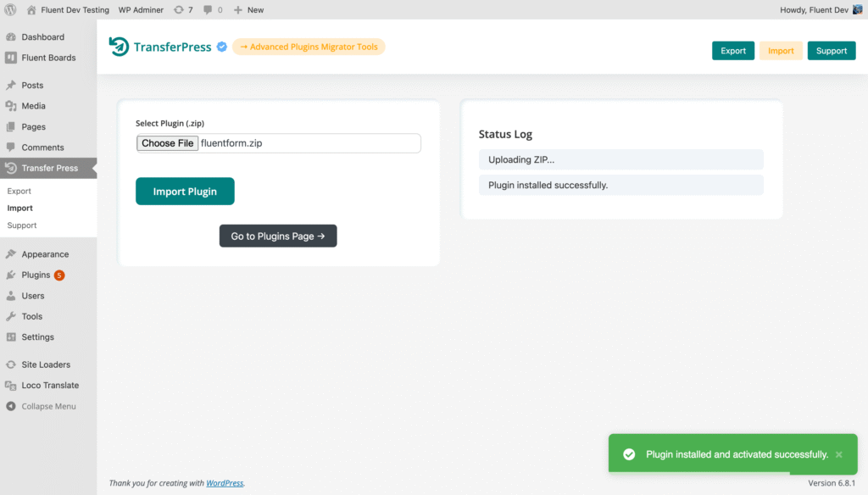Click Go to Plugins Page button
The height and width of the screenshot is (495, 868).
click(278, 236)
